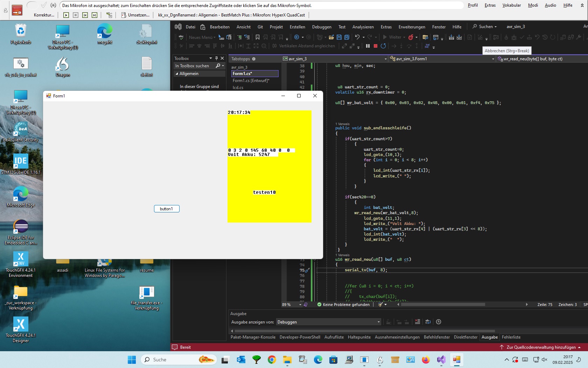Click the clear all output icon
This screenshot has height=368, width=588.
coord(418,322)
